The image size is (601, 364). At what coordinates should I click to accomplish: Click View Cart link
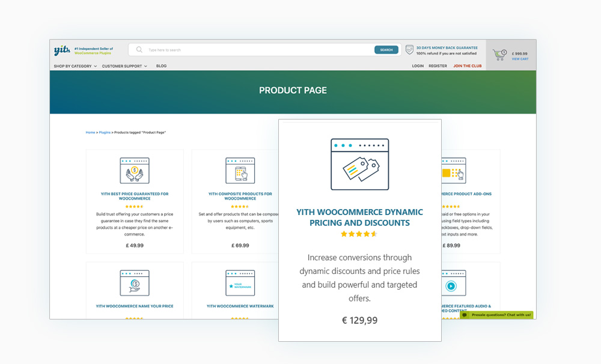pyautogui.click(x=520, y=59)
